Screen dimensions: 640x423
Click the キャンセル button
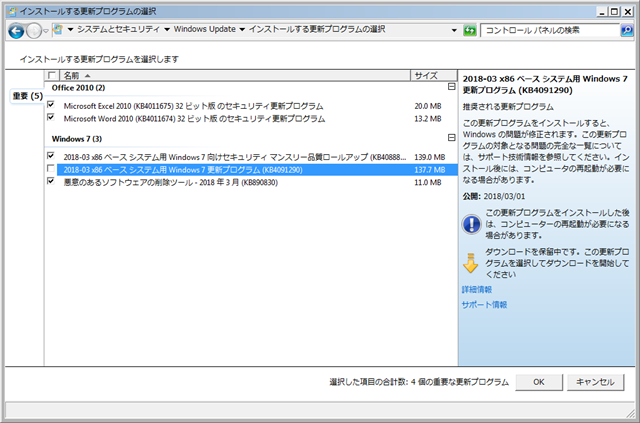click(595, 382)
